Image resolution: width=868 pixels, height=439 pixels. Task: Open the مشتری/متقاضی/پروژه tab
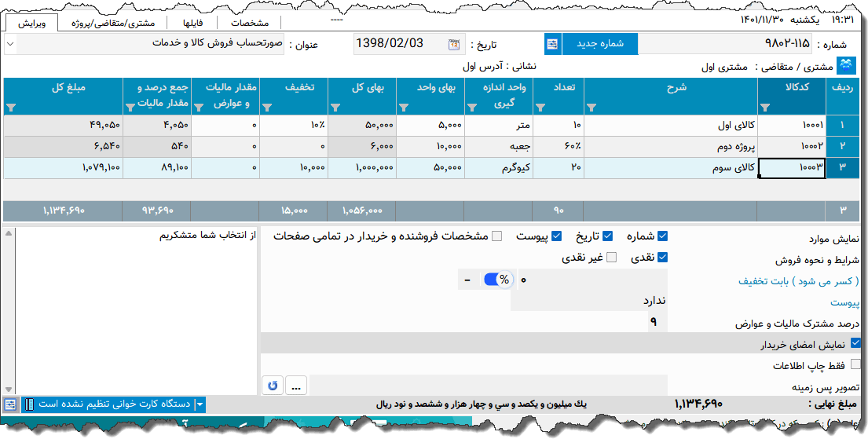[114, 24]
